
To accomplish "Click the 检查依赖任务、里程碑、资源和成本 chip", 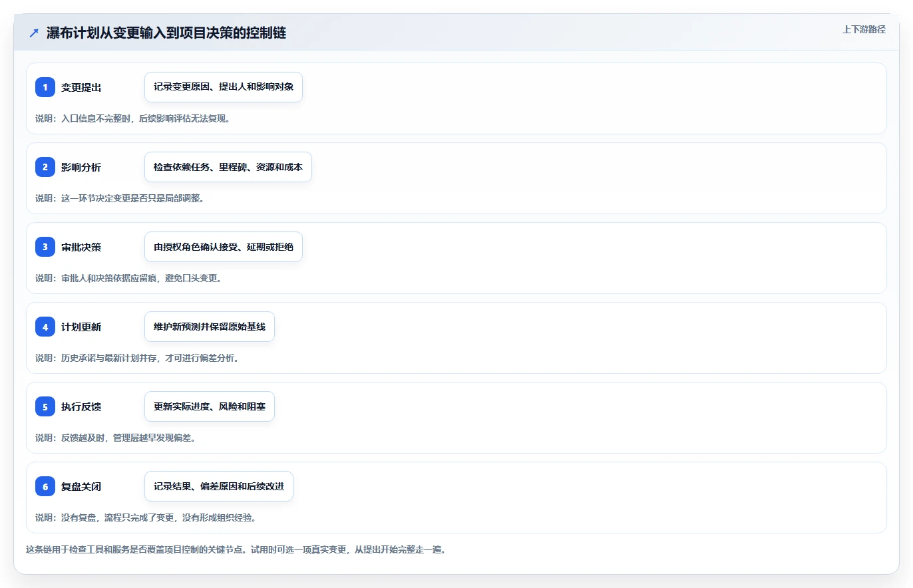I will (228, 167).
